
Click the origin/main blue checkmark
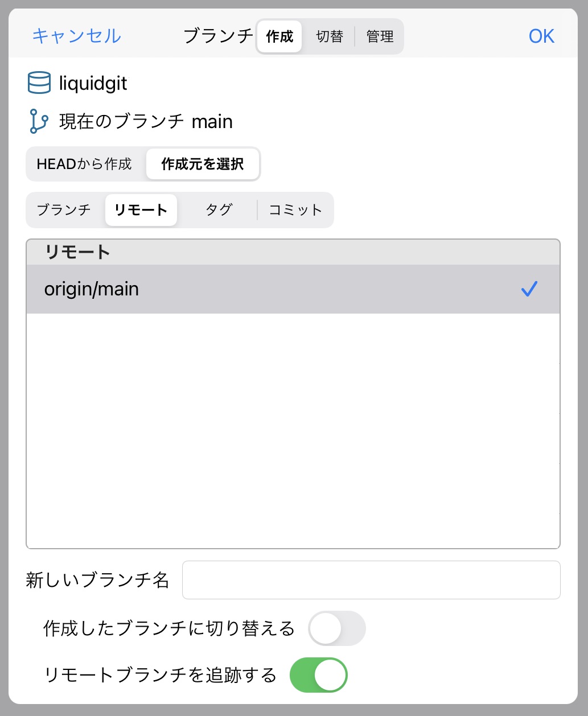click(529, 289)
